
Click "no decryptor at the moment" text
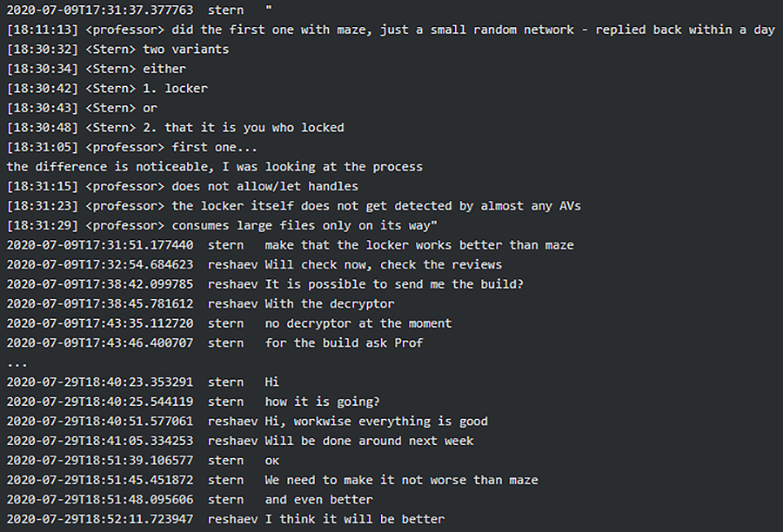tap(358, 323)
